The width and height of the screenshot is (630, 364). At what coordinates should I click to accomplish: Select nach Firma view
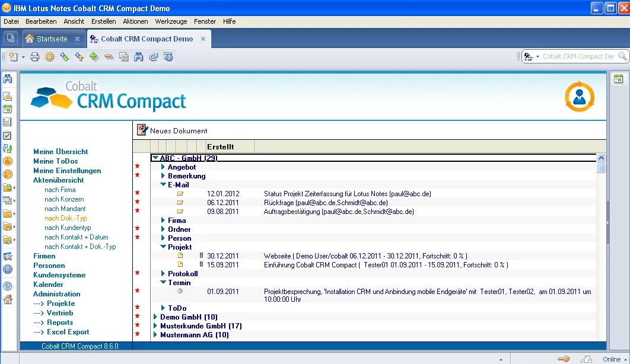[60, 190]
